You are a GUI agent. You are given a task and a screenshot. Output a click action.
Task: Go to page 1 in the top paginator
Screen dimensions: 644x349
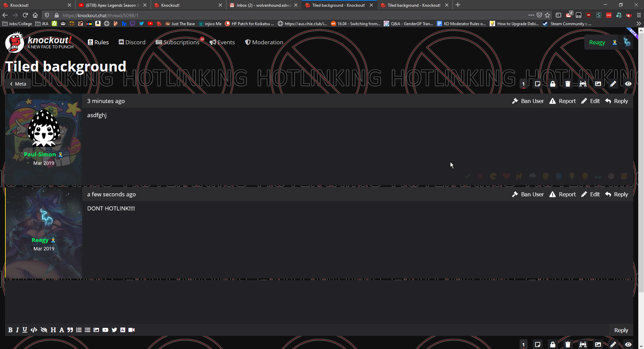(x=523, y=84)
